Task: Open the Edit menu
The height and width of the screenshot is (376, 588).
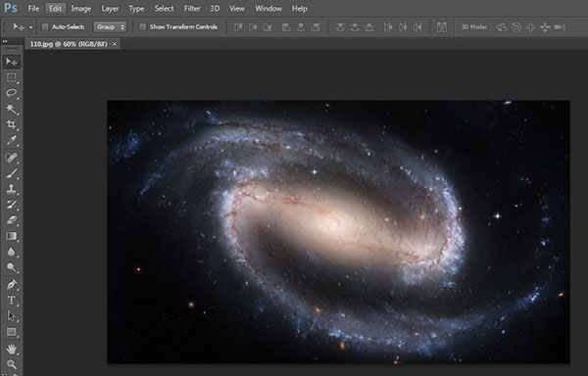Action: (56, 8)
